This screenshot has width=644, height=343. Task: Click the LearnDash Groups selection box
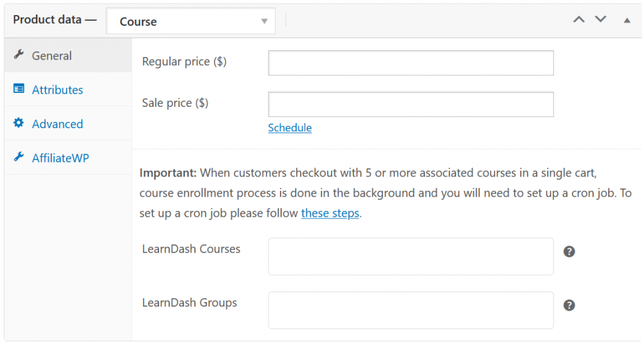pyautogui.click(x=411, y=310)
